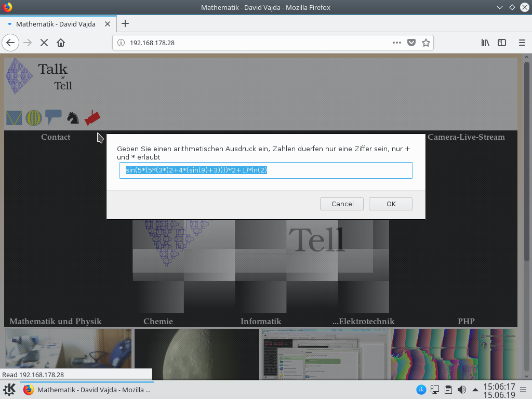Show site information for 192.168.178.28
Image resolution: width=532 pixels, height=399 pixels.
point(121,43)
